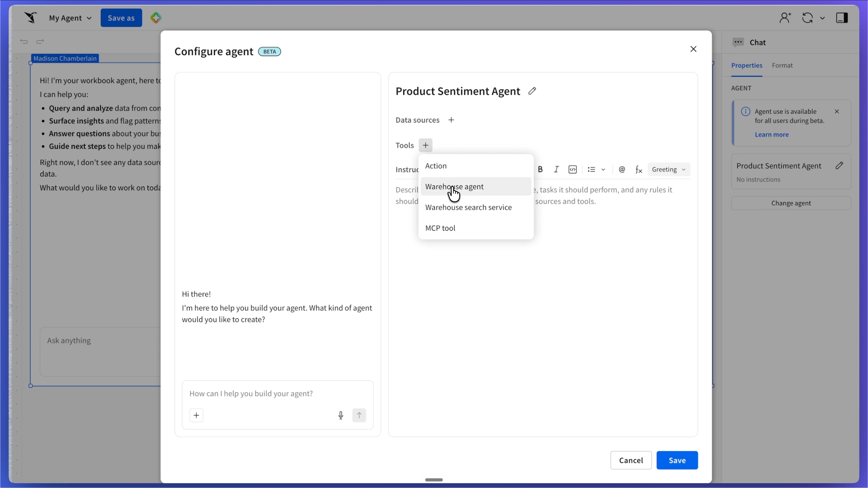Click the refresh data icon
Screen dimensions: 868x488
coord(807,18)
